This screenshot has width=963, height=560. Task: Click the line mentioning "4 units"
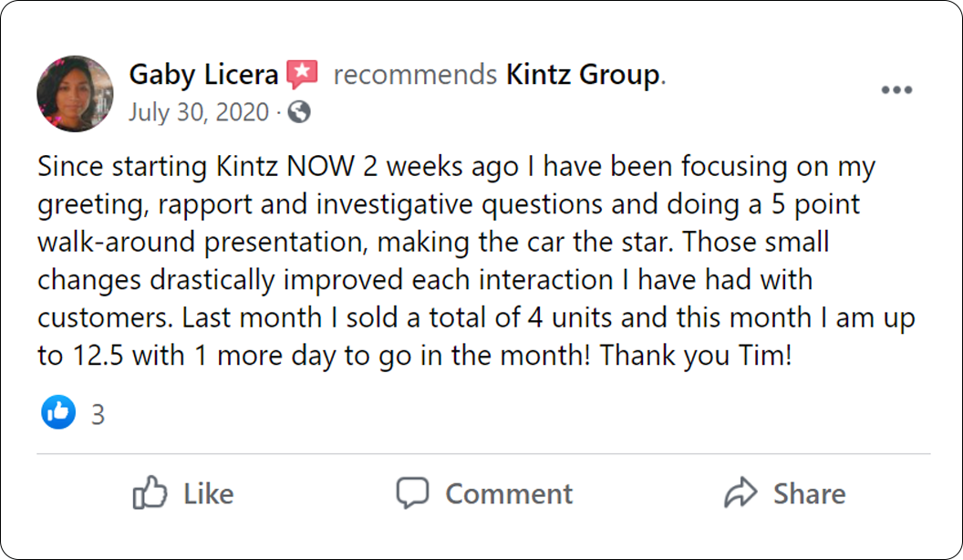(x=476, y=318)
